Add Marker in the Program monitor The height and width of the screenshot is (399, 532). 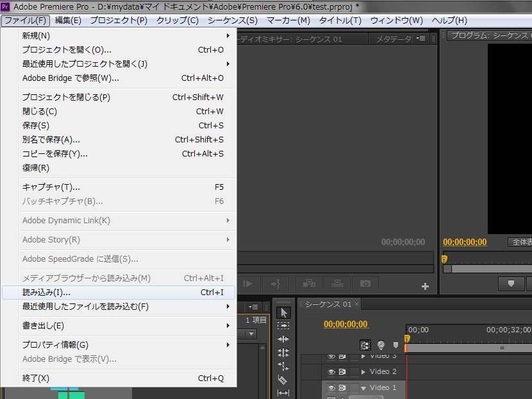pos(511,284)
